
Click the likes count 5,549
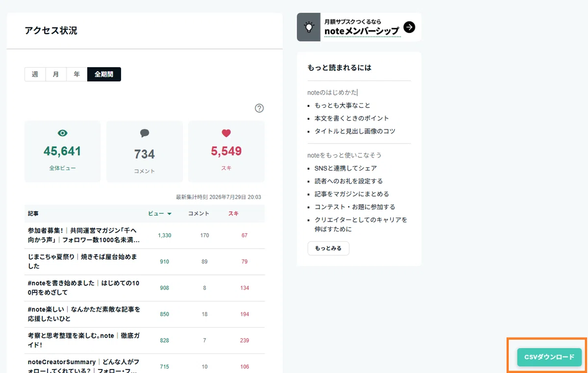click(x=226, y=151)
